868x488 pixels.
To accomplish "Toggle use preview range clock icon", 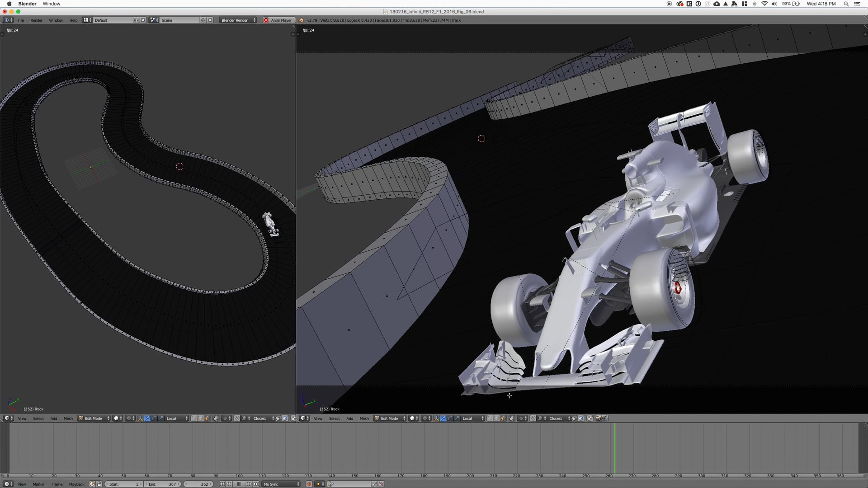I will pos(92,484).
